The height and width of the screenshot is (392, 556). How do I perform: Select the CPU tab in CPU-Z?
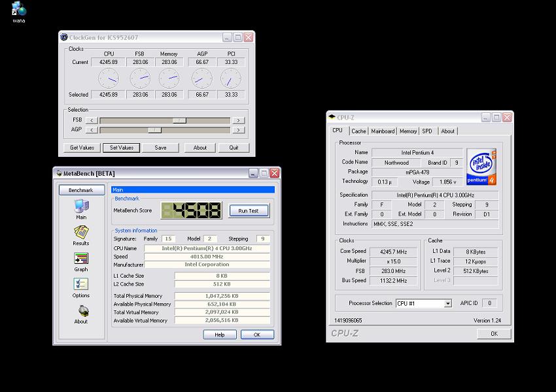[338, 130]
